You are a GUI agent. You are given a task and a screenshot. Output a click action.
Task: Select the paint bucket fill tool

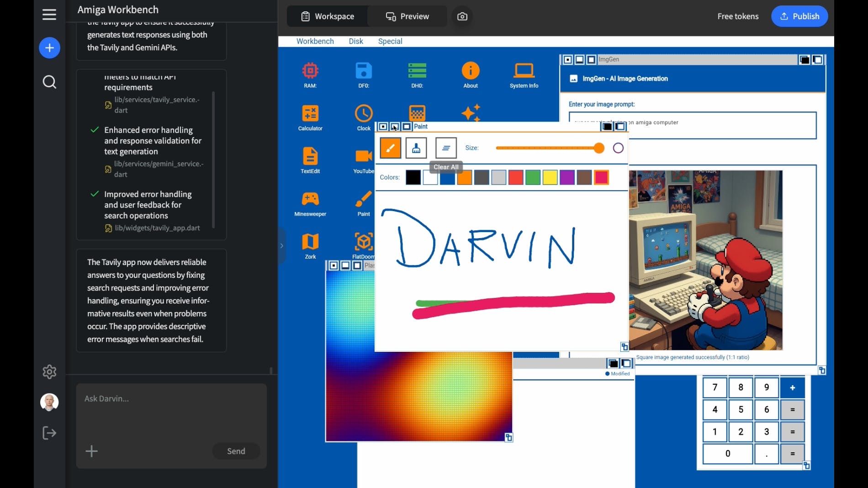[x=416, y=148]
